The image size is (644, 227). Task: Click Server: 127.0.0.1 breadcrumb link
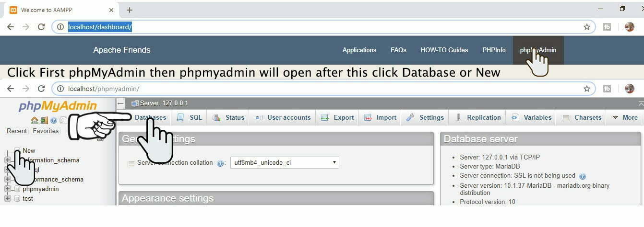(164, 103)
